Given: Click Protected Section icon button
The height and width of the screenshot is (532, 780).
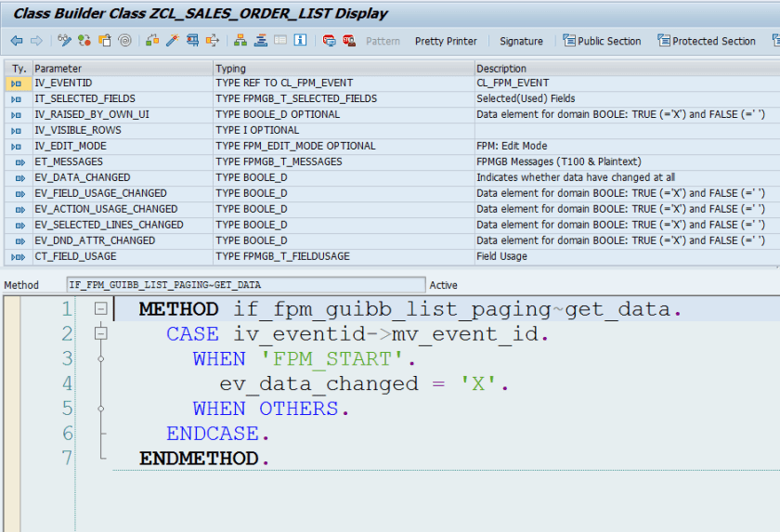Looking at the screenshot, I should 707,41.
